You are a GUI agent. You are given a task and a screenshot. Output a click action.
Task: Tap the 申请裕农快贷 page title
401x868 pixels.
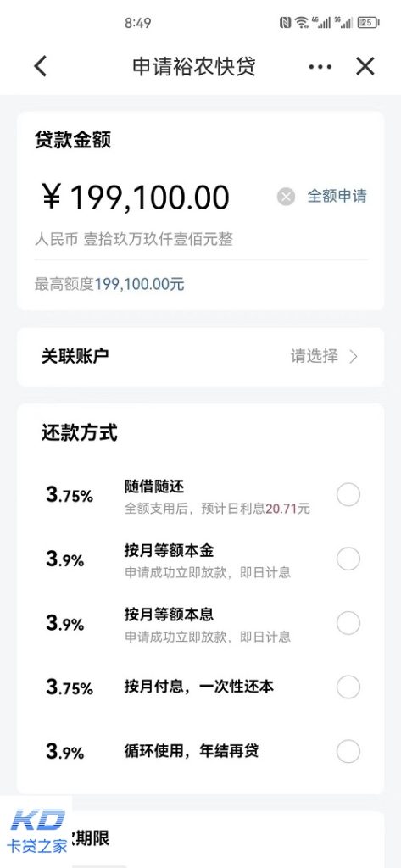(x=194, y=66)
